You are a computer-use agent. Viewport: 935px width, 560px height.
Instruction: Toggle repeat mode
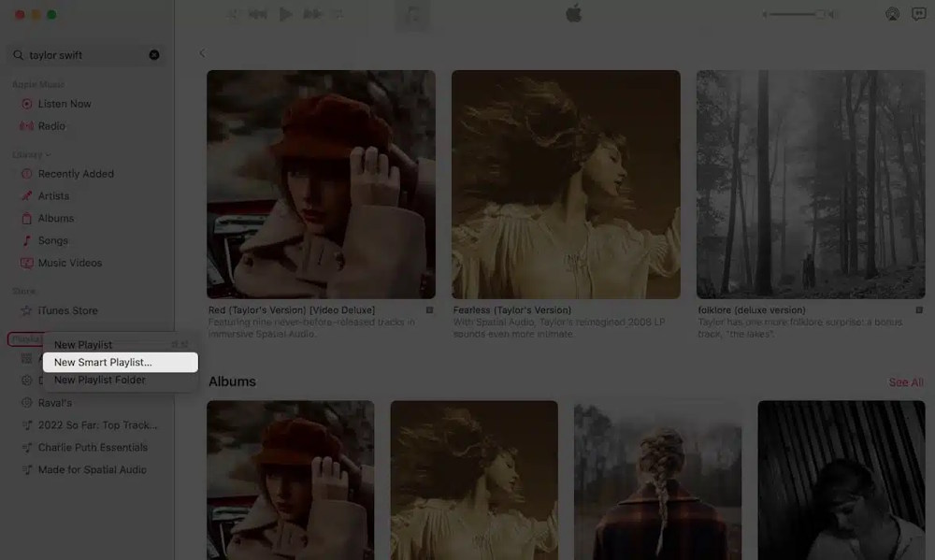(x=339, y=15)
